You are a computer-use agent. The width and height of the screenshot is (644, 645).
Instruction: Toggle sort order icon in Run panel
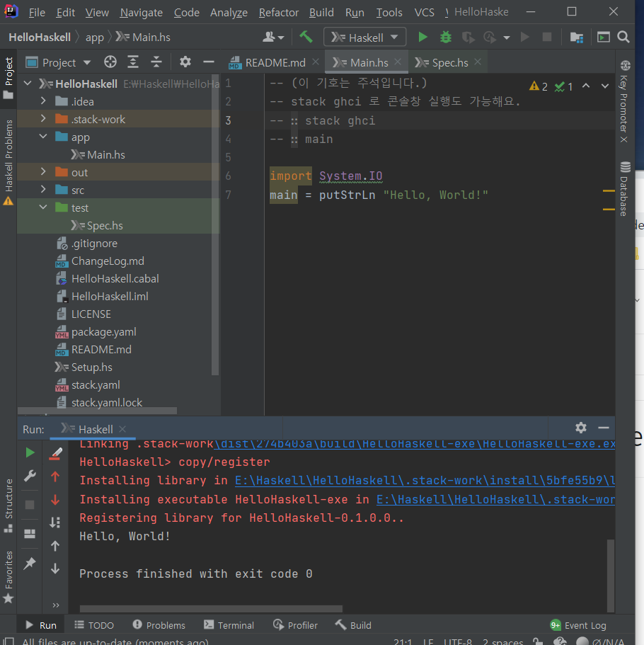55,523
